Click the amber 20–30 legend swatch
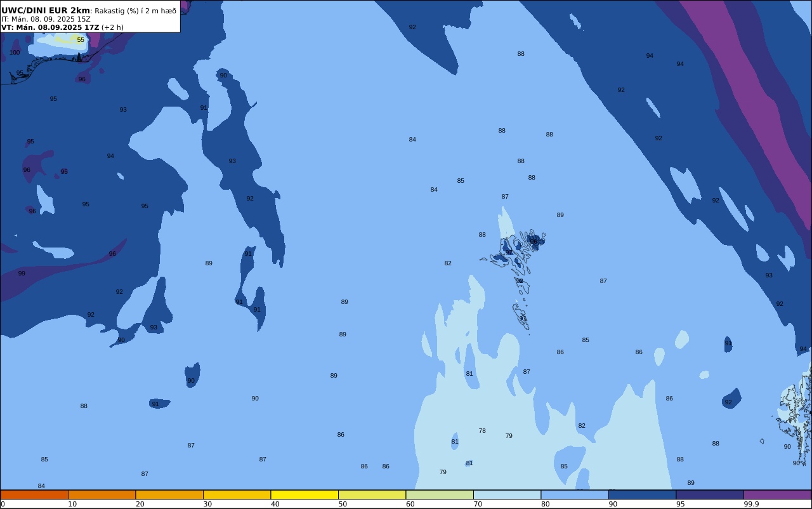The height and width of the screenshot is (509, 812). point(169,494)
